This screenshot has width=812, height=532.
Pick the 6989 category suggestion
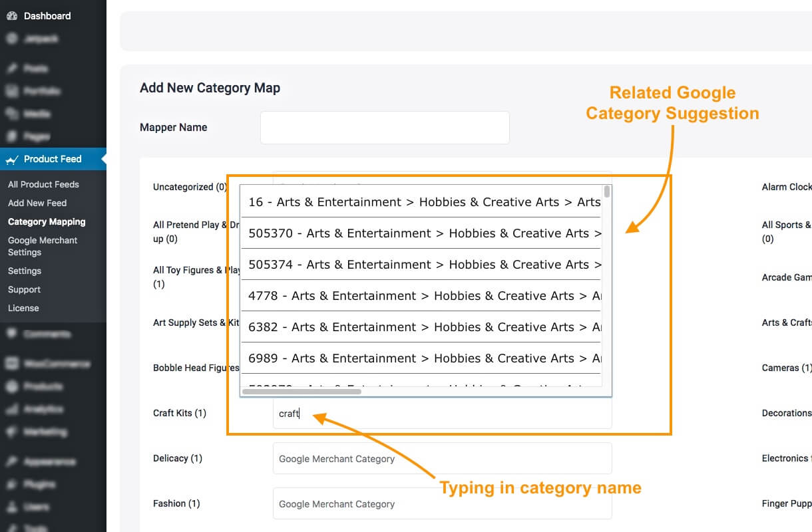(x=421, y=358)
